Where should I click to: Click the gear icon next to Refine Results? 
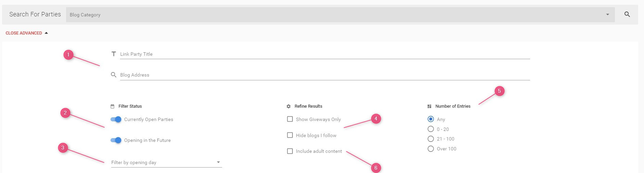point(288,106)
